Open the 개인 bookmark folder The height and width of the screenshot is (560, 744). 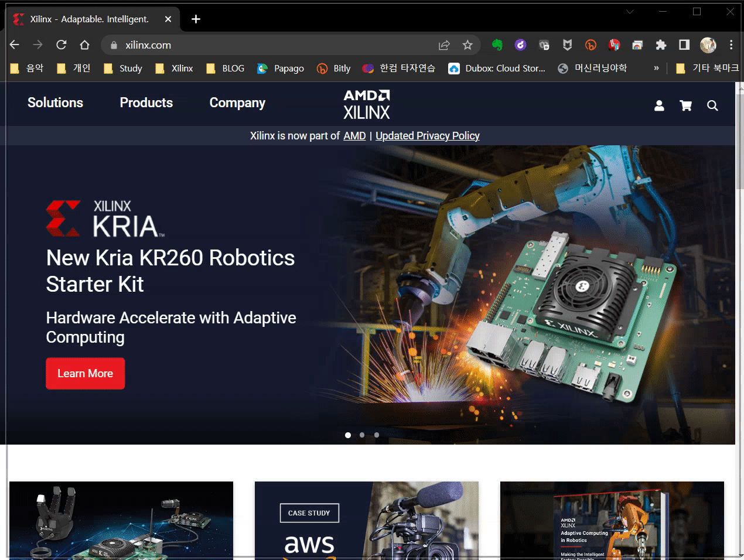(x=74, y=69)
